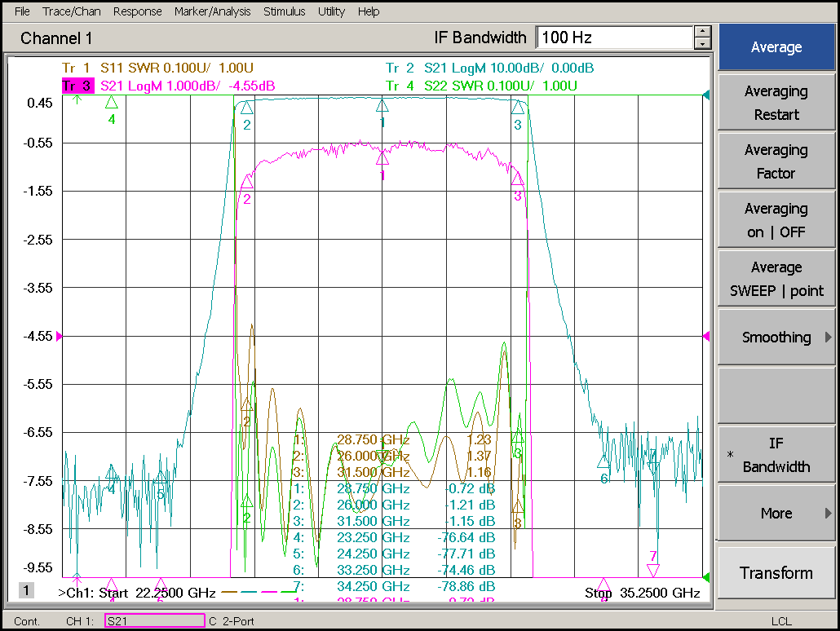This screenshot has height=631, width=840.
Task: Click green marker 4 near top left
Action: (112, 104)
